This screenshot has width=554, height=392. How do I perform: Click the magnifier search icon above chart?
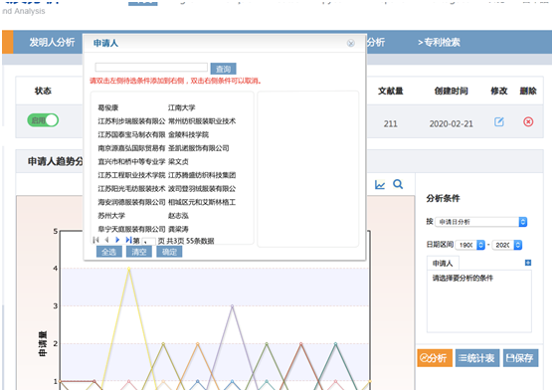coord(398,184)
